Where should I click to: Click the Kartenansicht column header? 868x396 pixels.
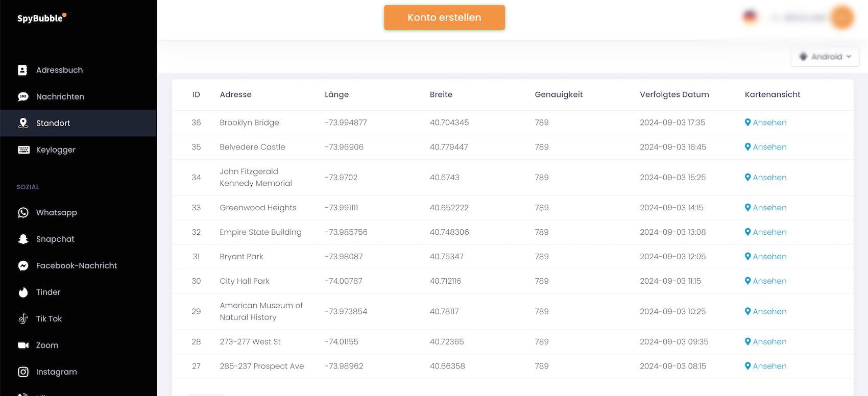773,94
